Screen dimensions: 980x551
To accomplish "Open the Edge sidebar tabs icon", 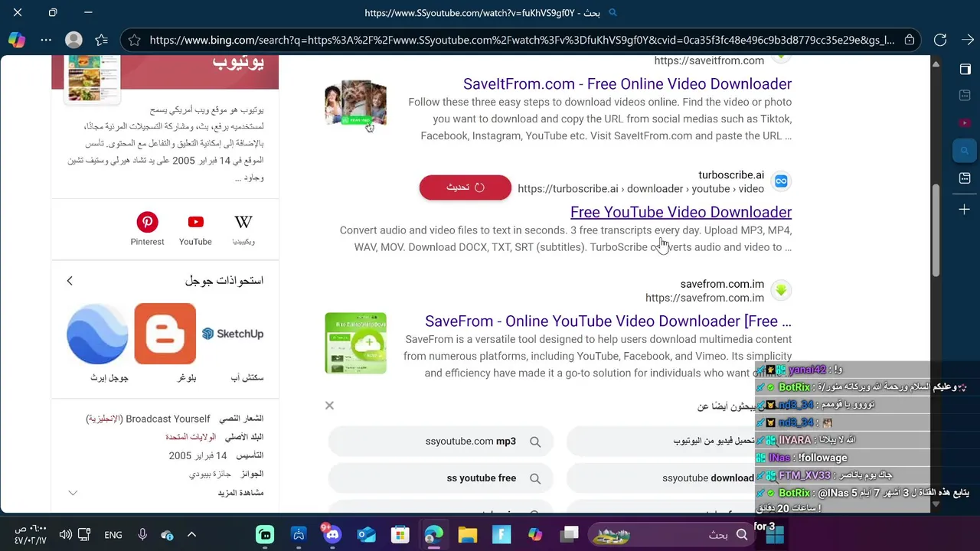I will pyautogui.click(x=965, y=69).
